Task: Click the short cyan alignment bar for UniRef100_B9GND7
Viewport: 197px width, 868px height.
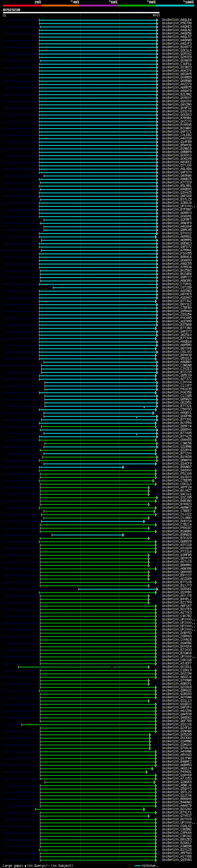Action: point(82,467)
